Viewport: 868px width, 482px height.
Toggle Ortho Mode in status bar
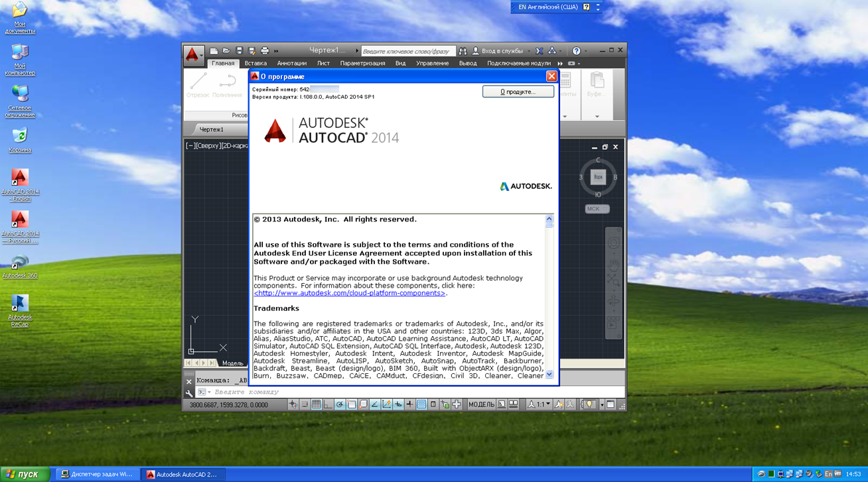point(328,404)
